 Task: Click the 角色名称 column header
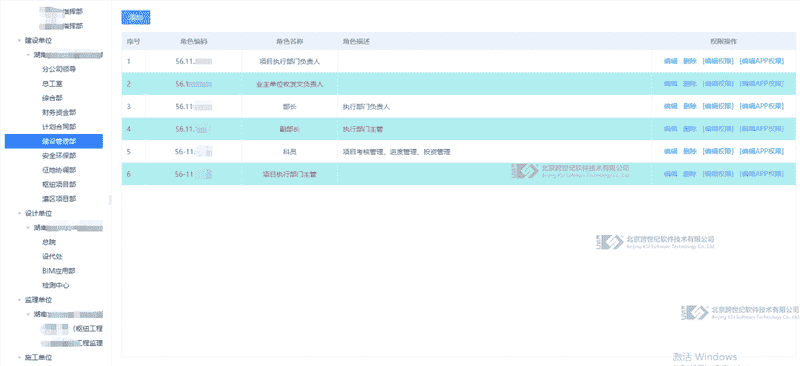pyautogui.click(x=289, y=41)
